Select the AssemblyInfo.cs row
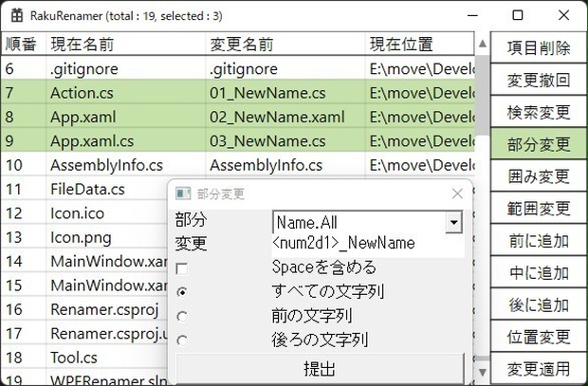The image size is (588, 386). (238, 165)
